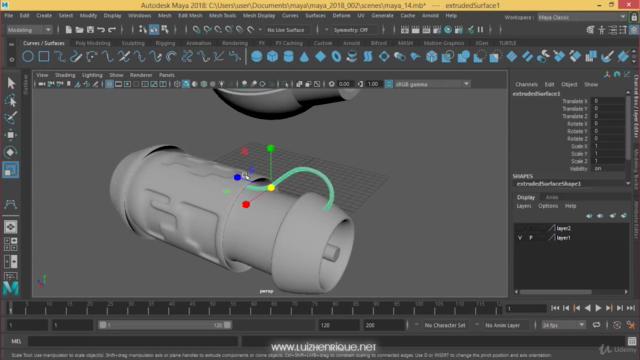
Task: Create a NURBS cylinder from shelf
Action: (x=288, y=56)
